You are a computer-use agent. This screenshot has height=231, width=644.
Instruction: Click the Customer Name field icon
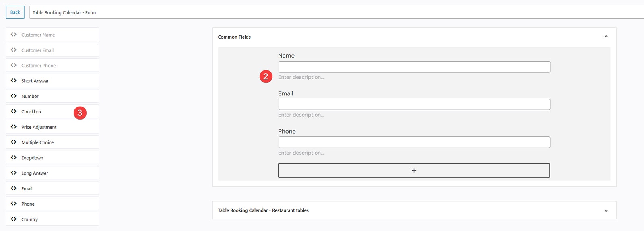[x=14, y=35]
